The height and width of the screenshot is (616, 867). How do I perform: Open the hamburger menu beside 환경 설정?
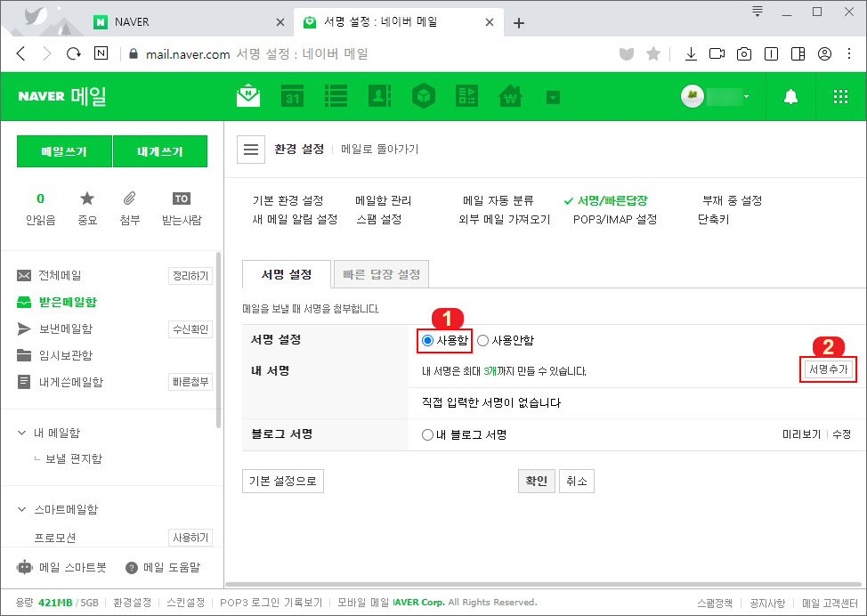tap(251, 149)
